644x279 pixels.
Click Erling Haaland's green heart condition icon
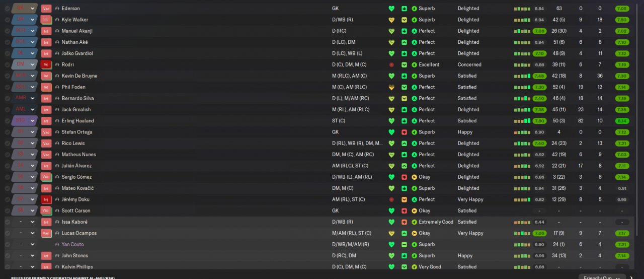pos(391,121)
